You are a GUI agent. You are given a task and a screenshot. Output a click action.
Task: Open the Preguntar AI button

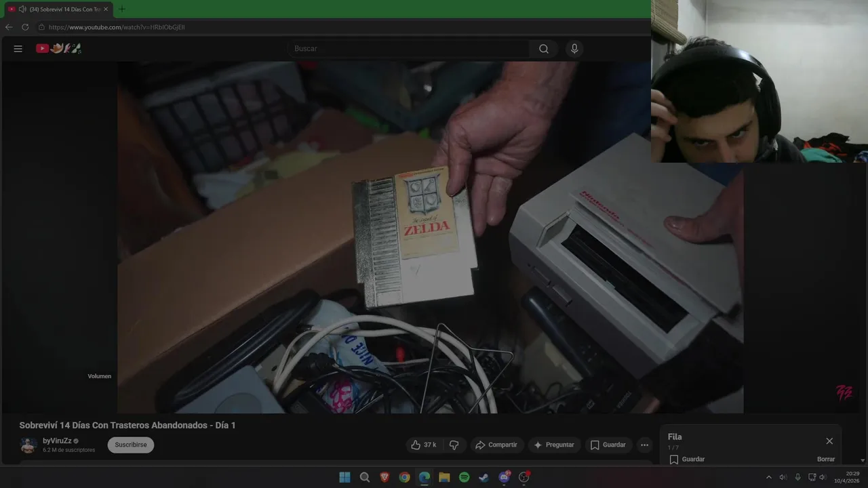(x=554, y=445)
